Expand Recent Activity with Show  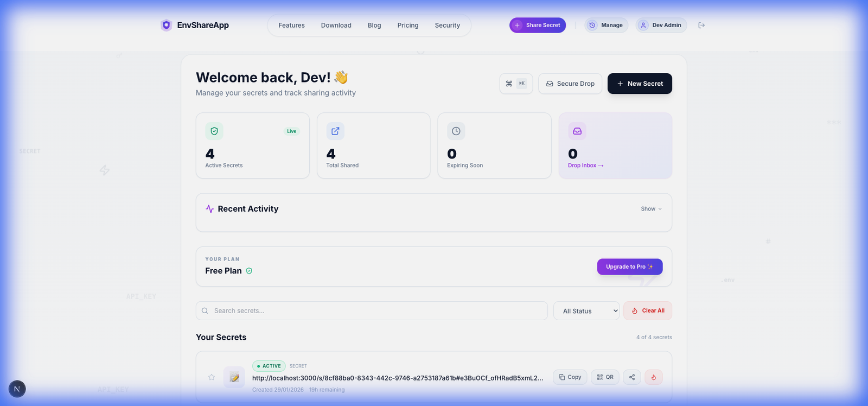point(651,209)
